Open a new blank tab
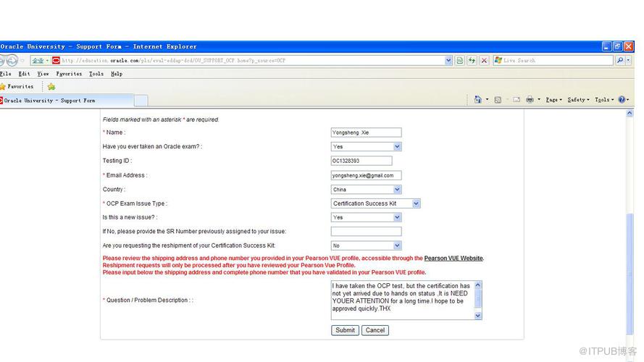 click(x=141, y=101)
